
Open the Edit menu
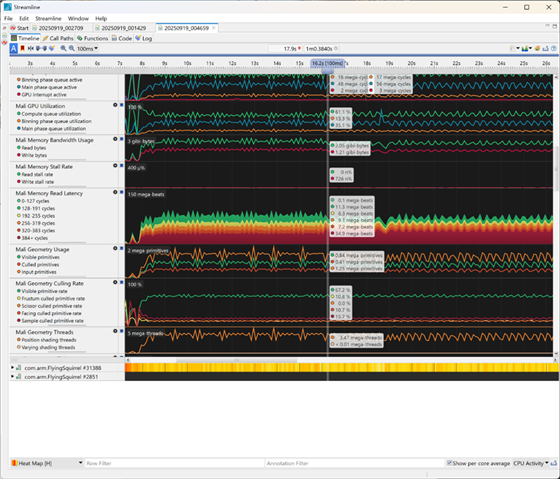(x=24, y=18)
